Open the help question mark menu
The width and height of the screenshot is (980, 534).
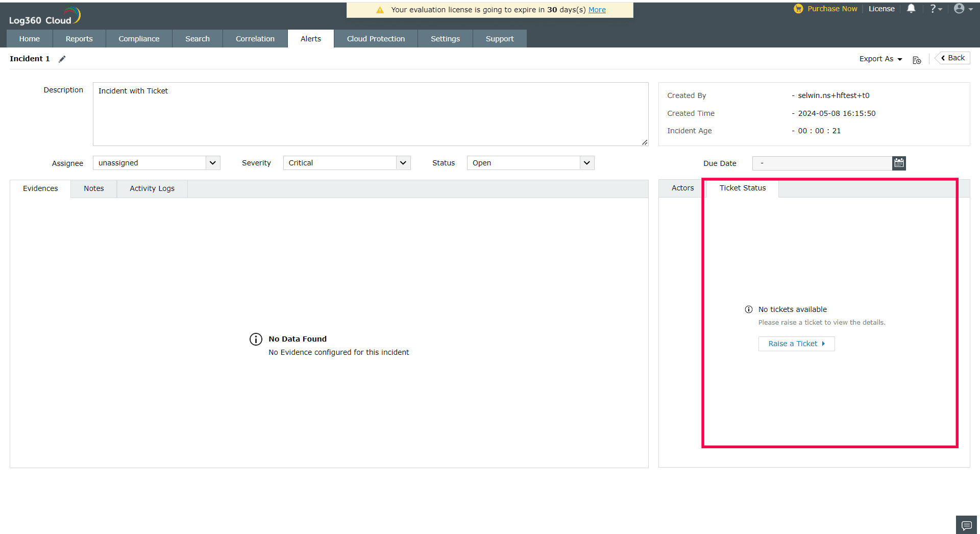(934, 9)
